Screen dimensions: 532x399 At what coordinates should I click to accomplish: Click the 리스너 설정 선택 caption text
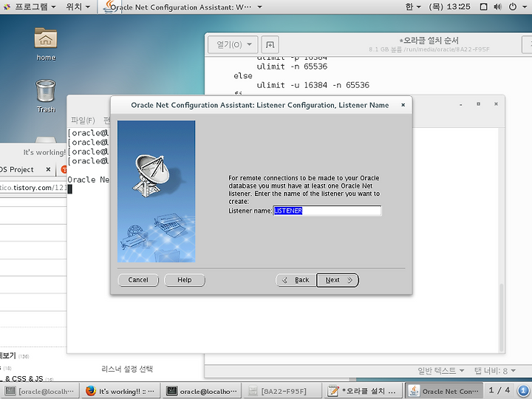click(127, 369)
